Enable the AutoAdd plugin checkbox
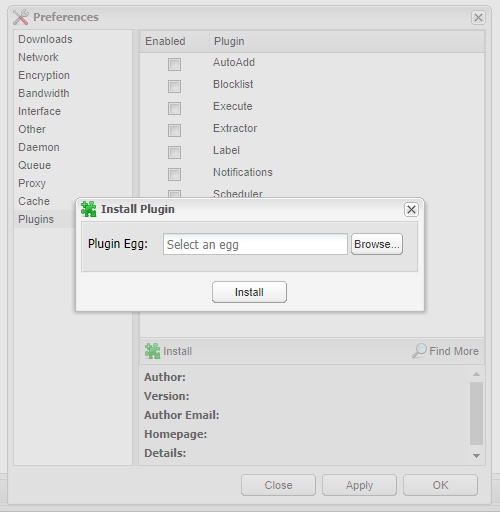Viewport: 500px width, 512px height. point(174,64)
